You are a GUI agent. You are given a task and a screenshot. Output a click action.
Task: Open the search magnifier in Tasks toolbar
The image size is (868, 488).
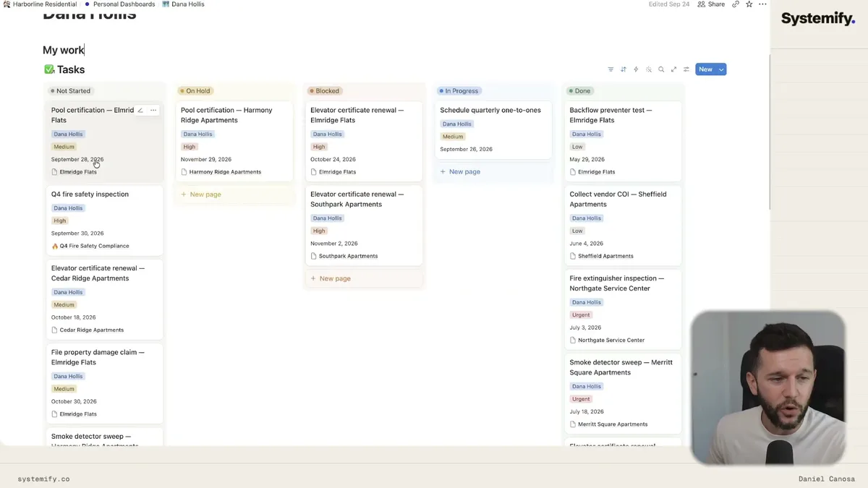pos(661,69)
